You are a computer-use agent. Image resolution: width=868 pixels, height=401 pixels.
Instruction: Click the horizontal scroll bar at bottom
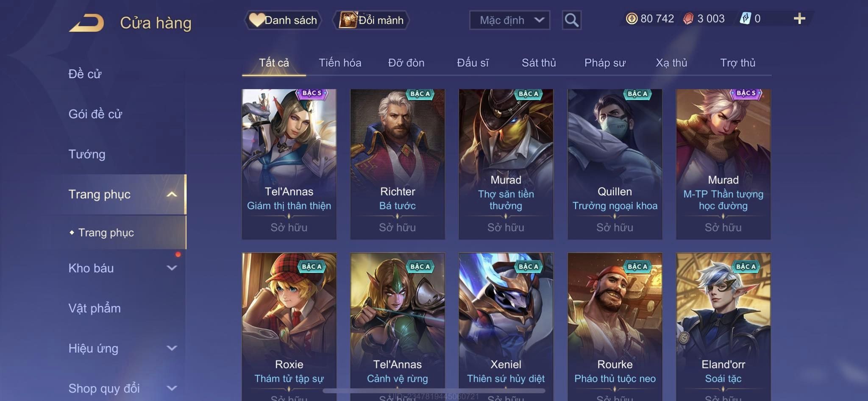coord(434,391)
